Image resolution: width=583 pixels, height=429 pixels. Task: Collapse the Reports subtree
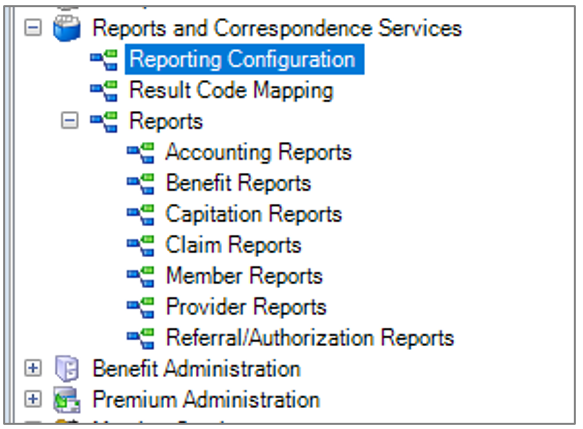(70, 121)
